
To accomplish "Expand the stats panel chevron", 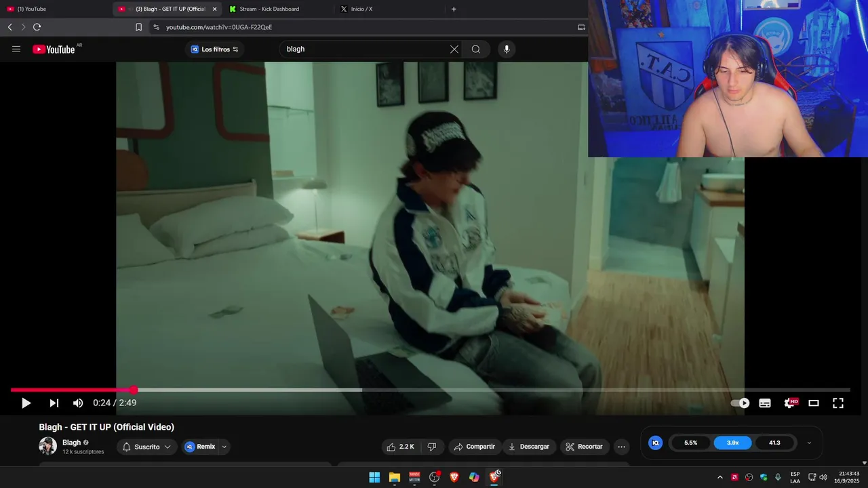I will 809,443.
